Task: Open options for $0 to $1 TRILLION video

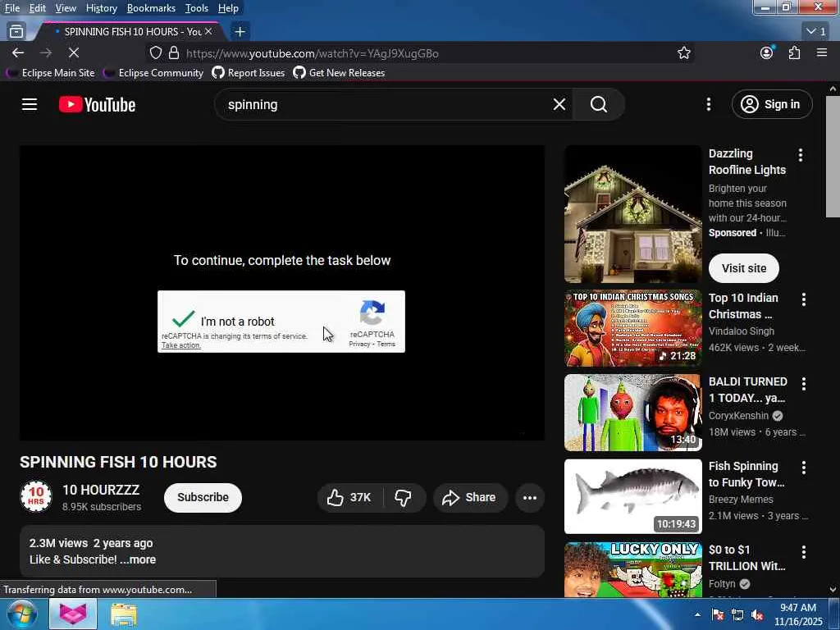Action: coord(804,552)
